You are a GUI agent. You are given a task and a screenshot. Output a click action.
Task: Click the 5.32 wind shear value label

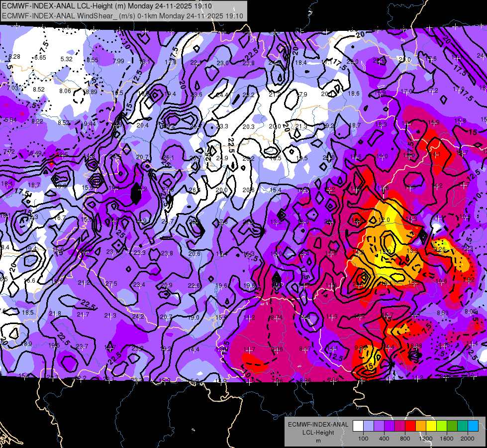click(67, 59)
